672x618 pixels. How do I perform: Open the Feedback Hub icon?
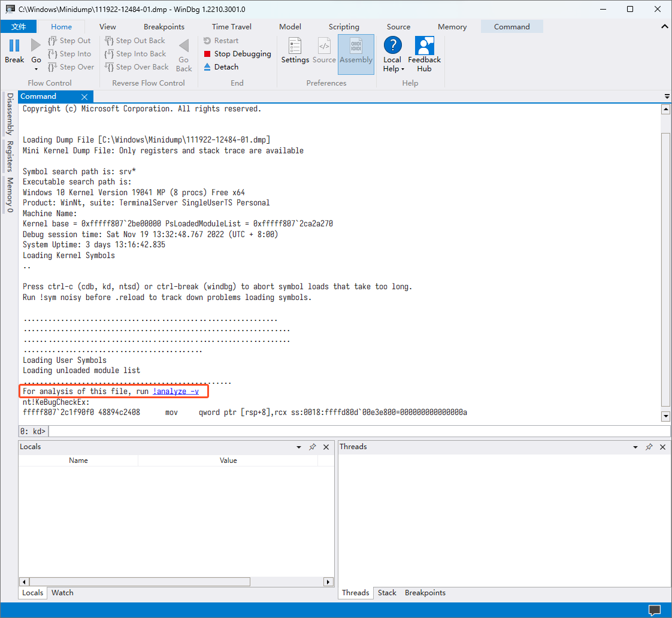pyautogui.click(x=424, y=46)
